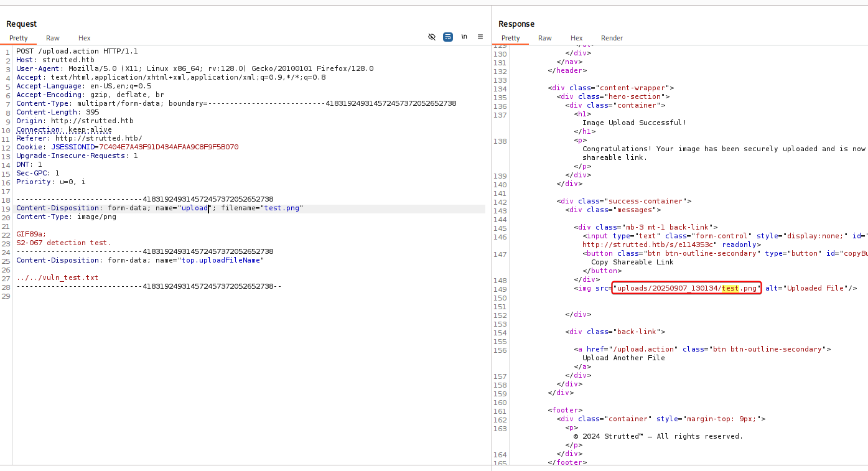Click the Priority: u=0, i line
This screenshot has height=471, width=868.
tap(51, 182)
